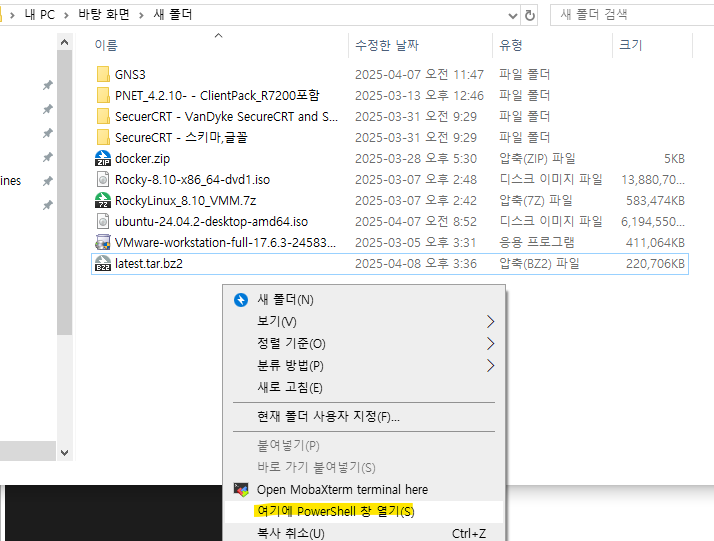
Task: Open 정렬 기준(O) in context menu
Action: (364, 343)
